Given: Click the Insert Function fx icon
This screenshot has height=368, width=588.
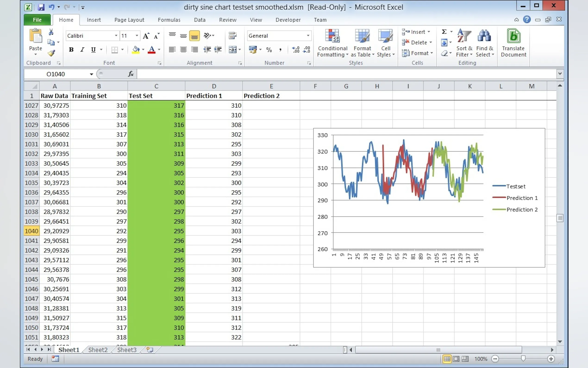Looking at the screenshot, I should click(x=131, y=74).
